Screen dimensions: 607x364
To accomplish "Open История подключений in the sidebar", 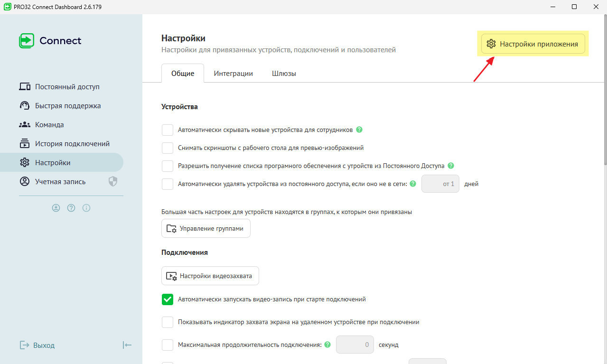I will 72,143.
